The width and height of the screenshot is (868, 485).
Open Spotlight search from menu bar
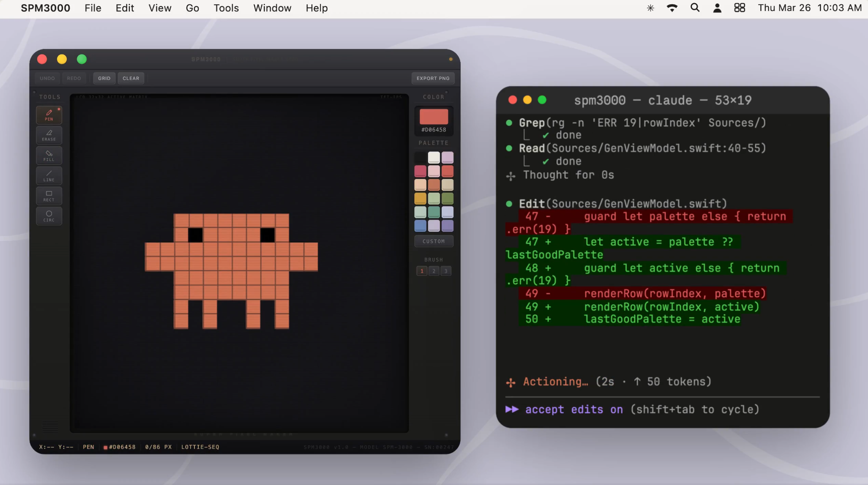point(695,8)
